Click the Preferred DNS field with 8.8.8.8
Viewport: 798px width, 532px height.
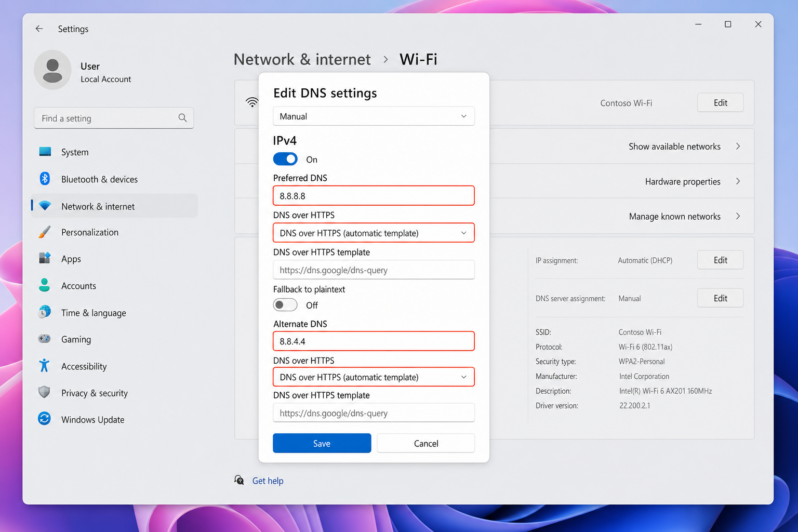(374, 196)
